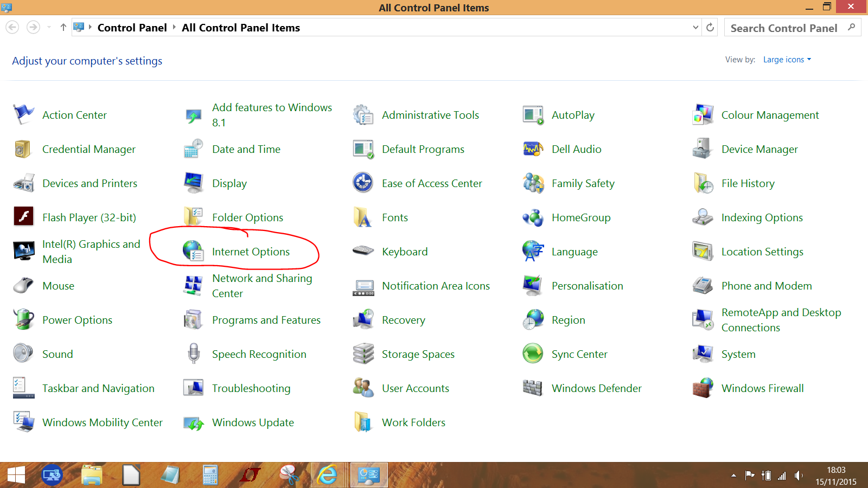
Task: Open the Colour Management icon
Action: click(x=703, y=115)
